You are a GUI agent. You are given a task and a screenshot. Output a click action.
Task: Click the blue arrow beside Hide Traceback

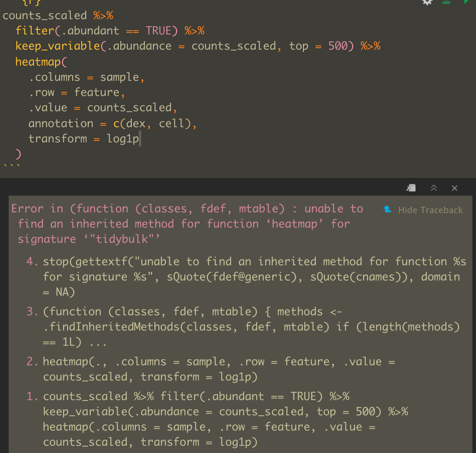coord(388,209)
